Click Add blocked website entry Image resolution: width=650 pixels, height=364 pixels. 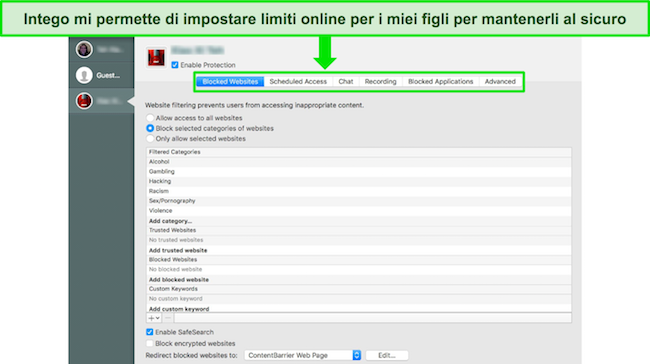coord(179,280)
